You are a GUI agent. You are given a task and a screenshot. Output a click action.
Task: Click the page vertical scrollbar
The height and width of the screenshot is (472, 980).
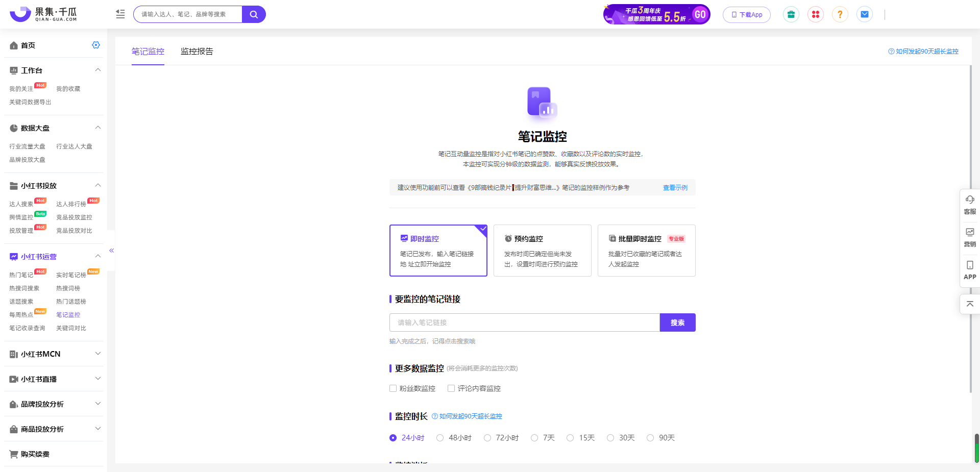[971, 230]
